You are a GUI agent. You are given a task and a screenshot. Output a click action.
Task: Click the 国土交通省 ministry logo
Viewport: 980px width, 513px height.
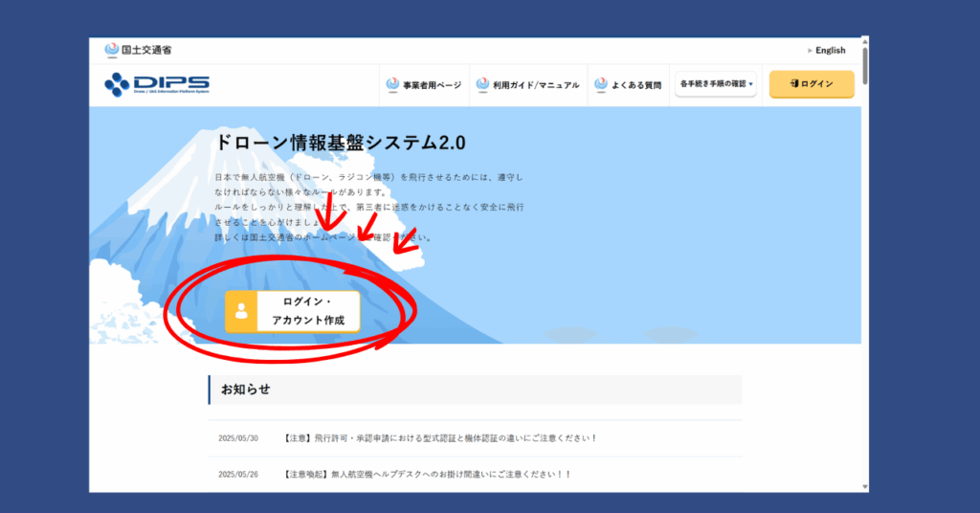138,50
